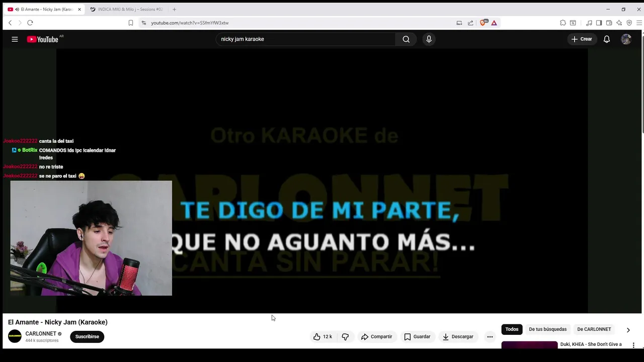Open the Brave Wallet icon
Image resolution: width=644 pixels, height=362 pixels.
tap(609, 23)
